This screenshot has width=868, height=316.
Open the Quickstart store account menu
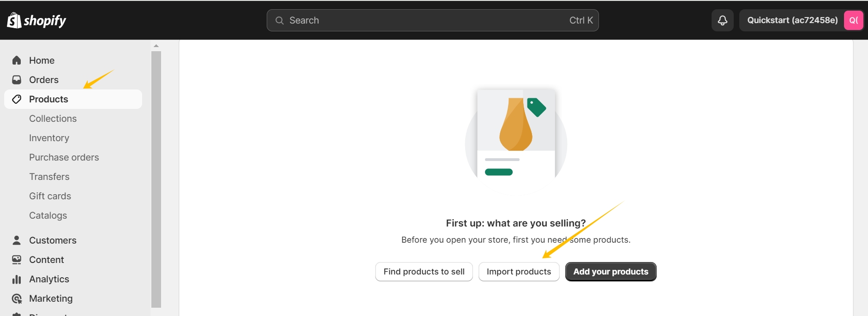[802, 20]
